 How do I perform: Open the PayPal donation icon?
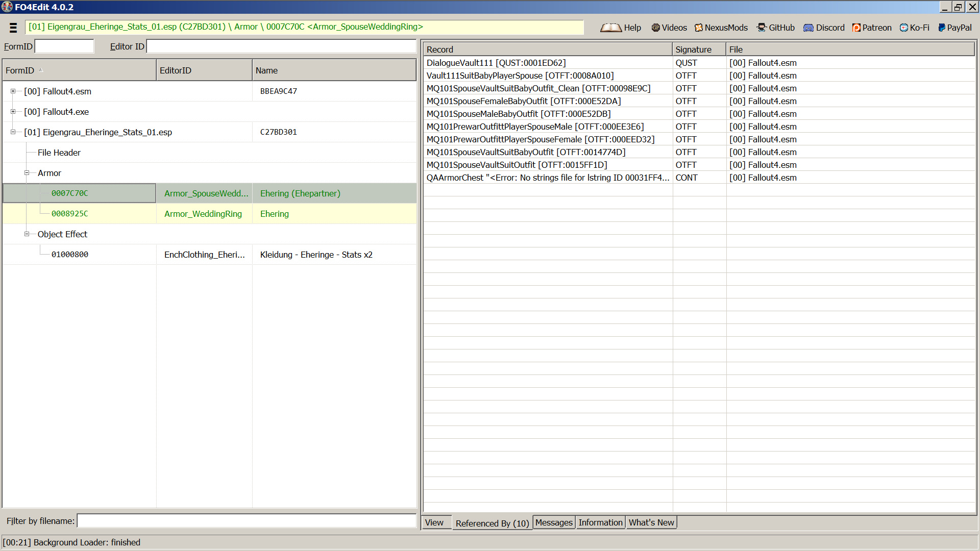(942, 28)
